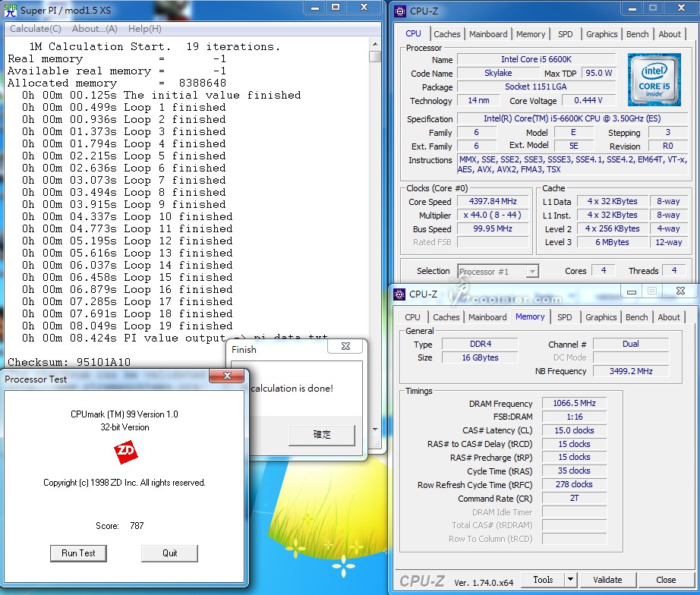The width and height of the screenshot is (700, 595).
Task: Click the Core Speed value 4397.84 MHz
Action: click(x=493, y=201)
